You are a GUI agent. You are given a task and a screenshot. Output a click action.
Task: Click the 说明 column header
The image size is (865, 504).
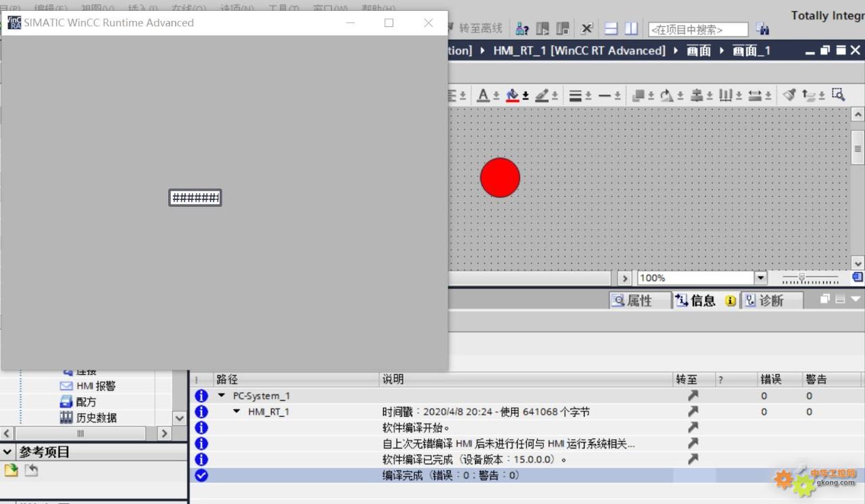[526, 379]
